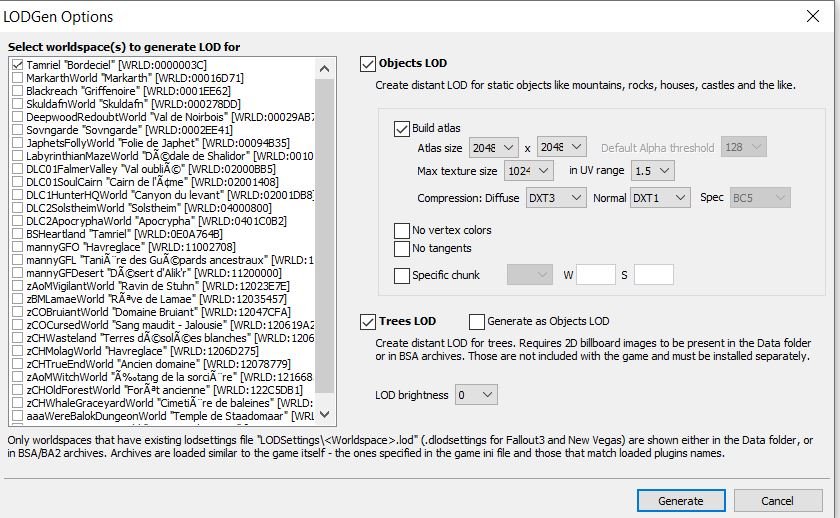Click the Generate button
The width and height of the screenshot is (840, 518).
click(x=681, y=501)
